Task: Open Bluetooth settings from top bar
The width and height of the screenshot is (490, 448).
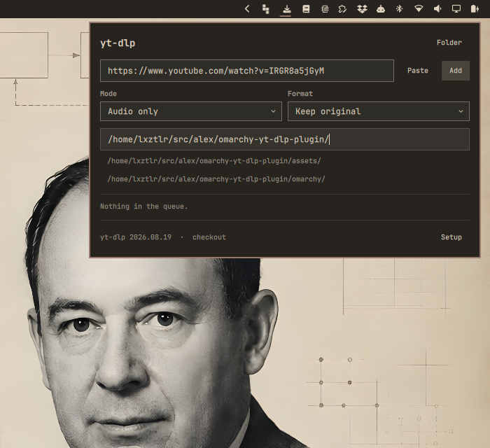Action: pos(400,8)
